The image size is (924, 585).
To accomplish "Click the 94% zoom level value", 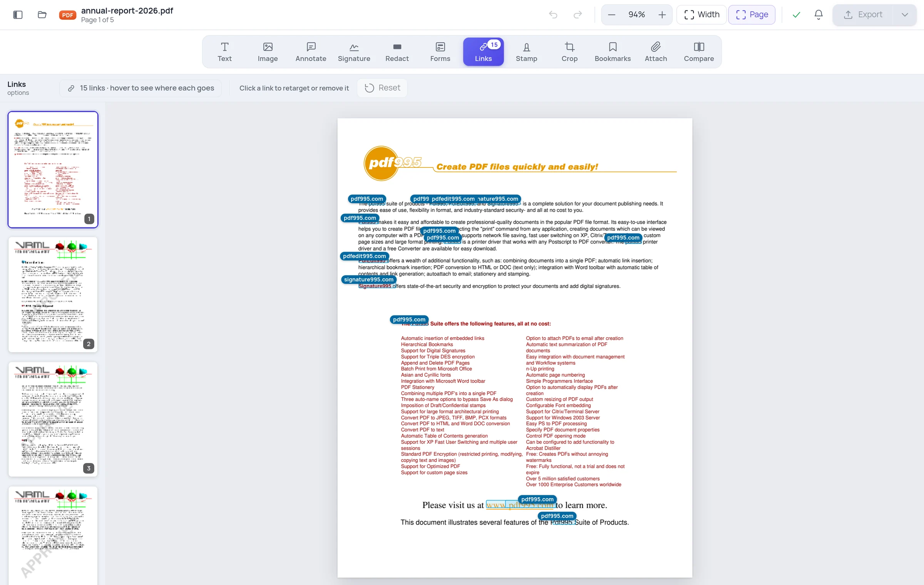I will coord(636,15).
